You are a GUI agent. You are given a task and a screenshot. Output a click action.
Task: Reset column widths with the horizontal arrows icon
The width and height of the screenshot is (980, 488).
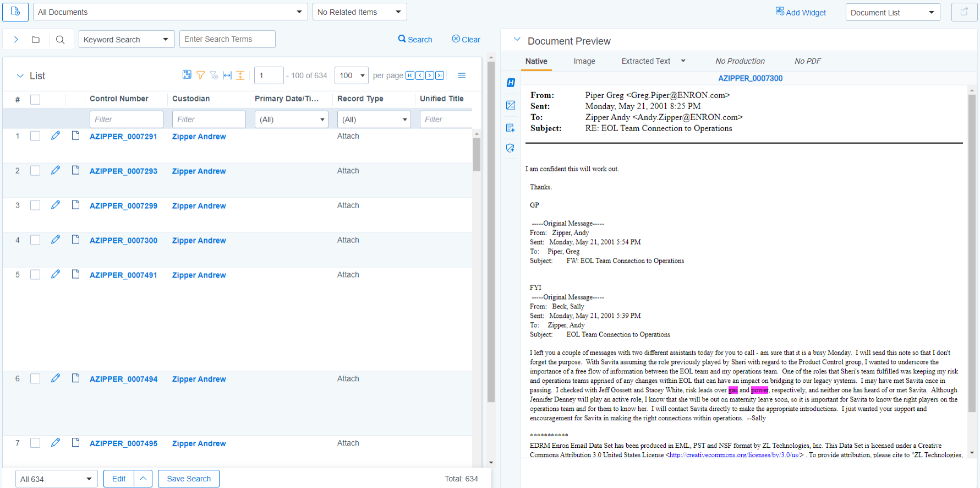[x=227, y=75]
